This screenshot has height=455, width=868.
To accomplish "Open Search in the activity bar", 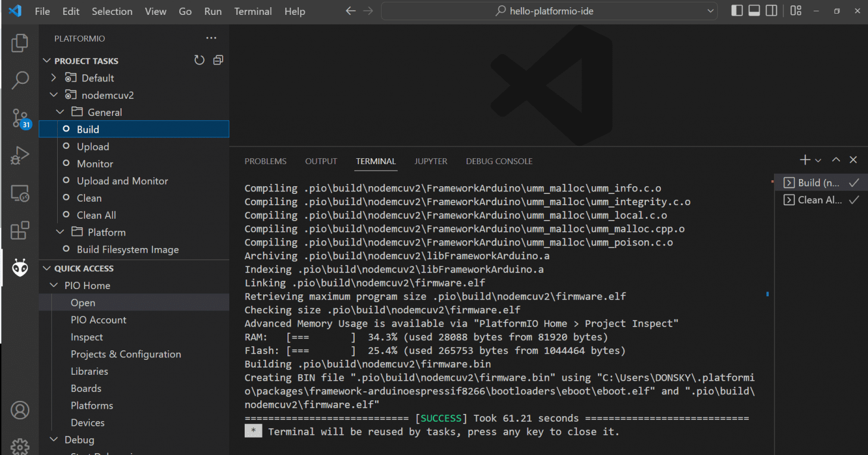I will pos(20,80).
